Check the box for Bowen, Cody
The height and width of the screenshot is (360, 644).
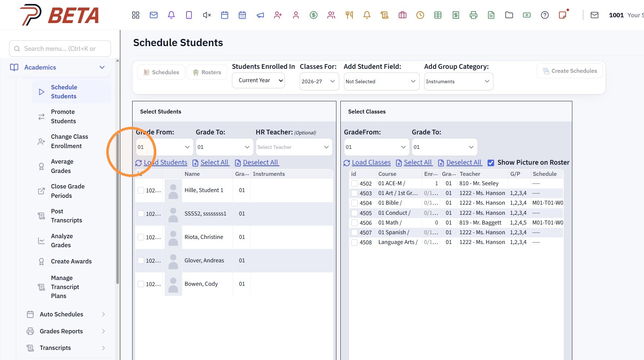point(141,284)
